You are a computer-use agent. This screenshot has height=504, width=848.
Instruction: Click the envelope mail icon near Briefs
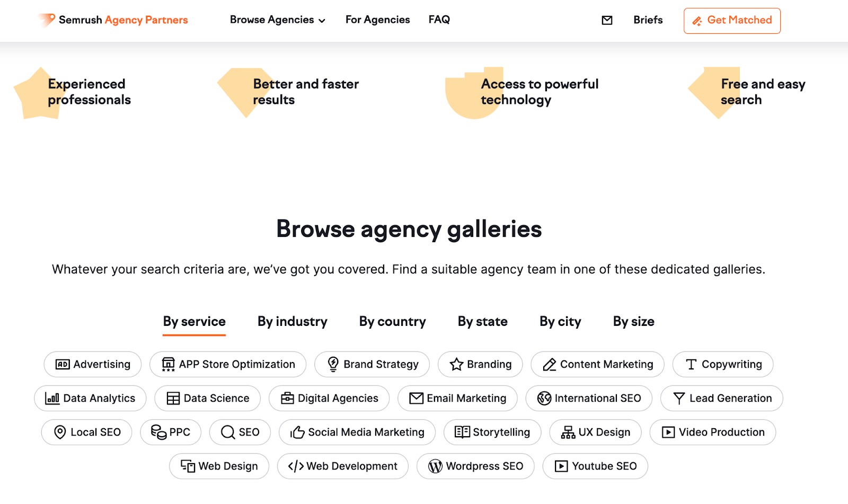606,20
